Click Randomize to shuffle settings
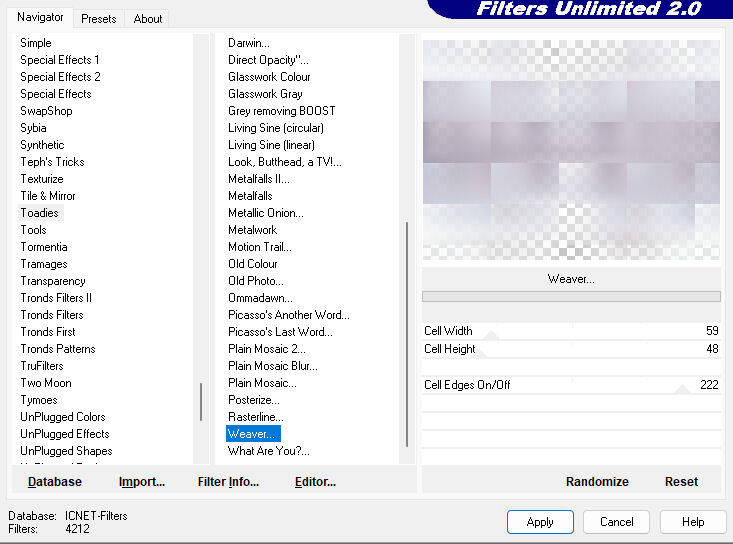Viewport: 733px width, 544px height. (597, 481)
